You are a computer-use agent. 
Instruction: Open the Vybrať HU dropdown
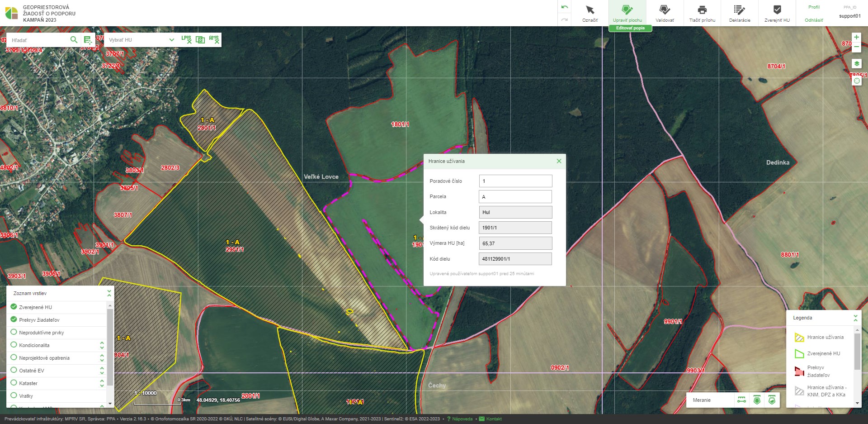tap(141, 40)
